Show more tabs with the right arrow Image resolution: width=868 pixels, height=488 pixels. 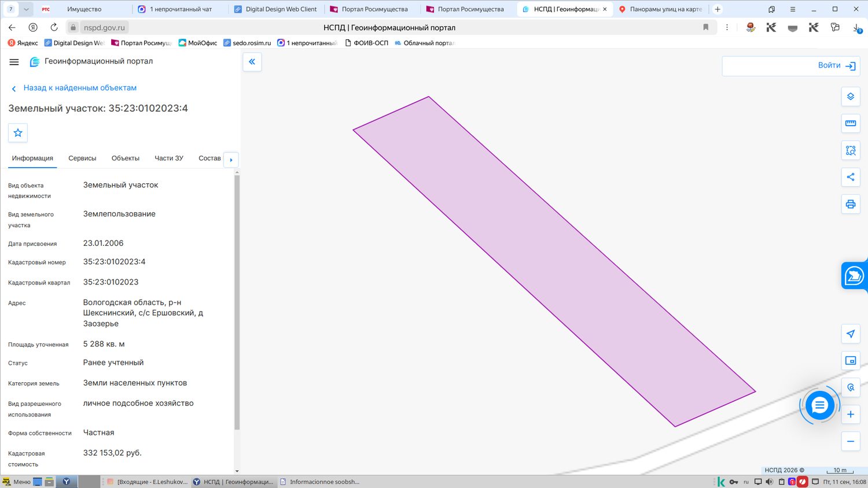click(x=231, y=160)
